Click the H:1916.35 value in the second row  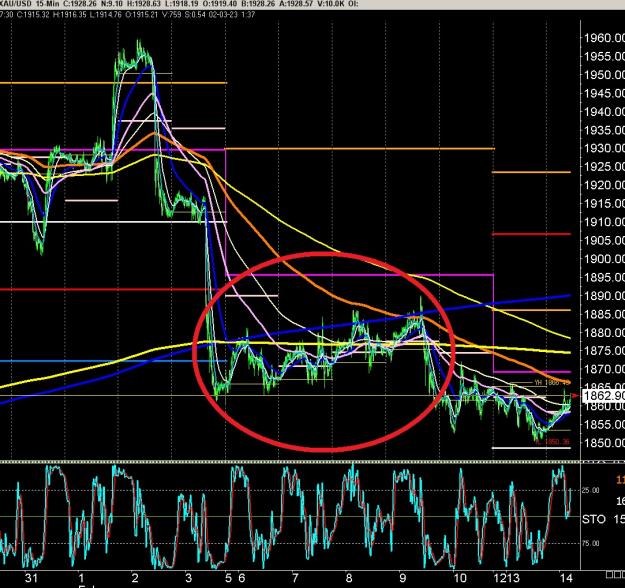[70, 15]
